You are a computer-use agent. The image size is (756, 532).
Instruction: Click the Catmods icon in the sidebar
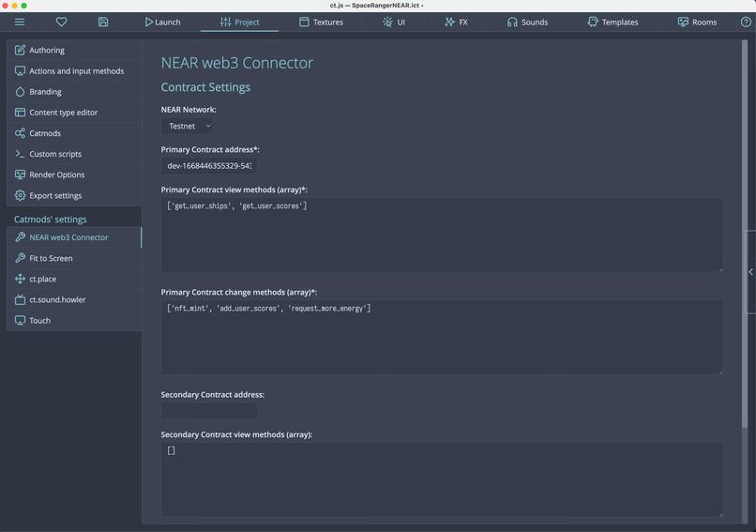coord(20,133)
